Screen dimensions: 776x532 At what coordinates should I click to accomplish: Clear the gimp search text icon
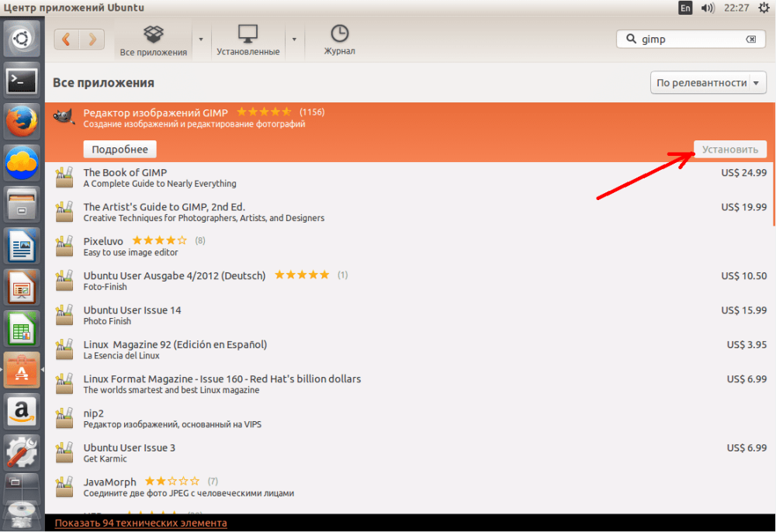click(750, 39)
